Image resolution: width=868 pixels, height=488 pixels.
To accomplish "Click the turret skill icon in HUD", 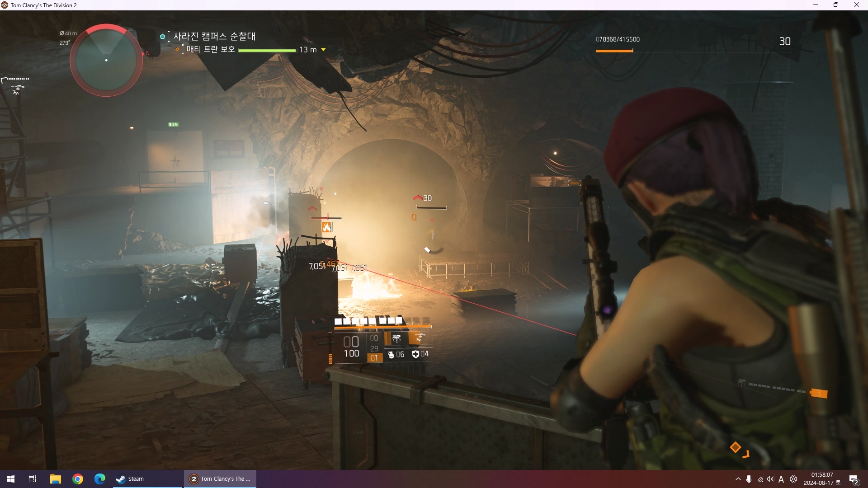I will (396, 338).
